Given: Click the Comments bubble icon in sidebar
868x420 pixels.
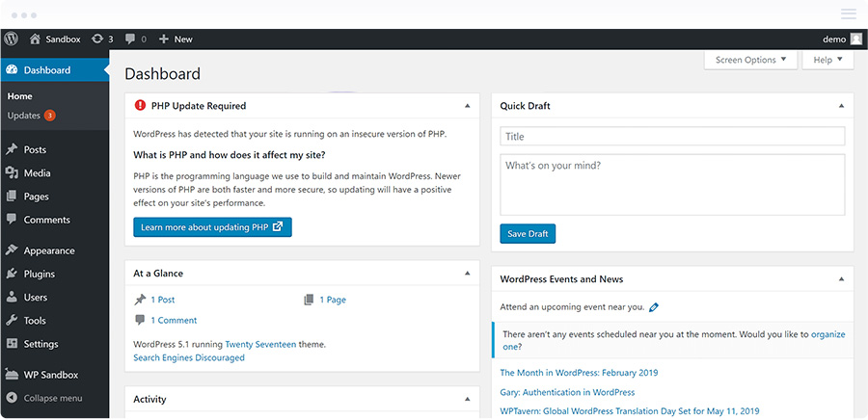Looking at the screenshot, I should pyautogui.click(x=11, y=219).
